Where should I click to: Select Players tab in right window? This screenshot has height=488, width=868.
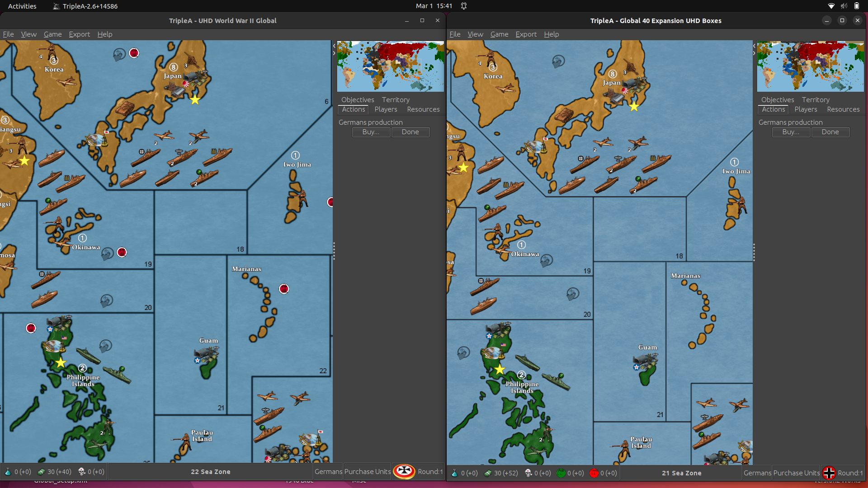pyautogui.click(x=806, y=109)
